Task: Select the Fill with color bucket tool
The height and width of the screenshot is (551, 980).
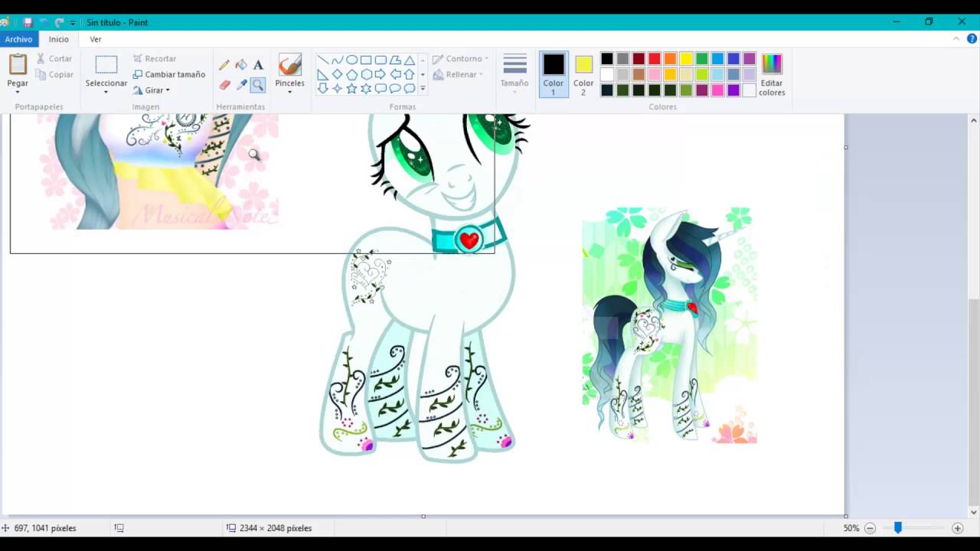Action: (x=241, y=65)
